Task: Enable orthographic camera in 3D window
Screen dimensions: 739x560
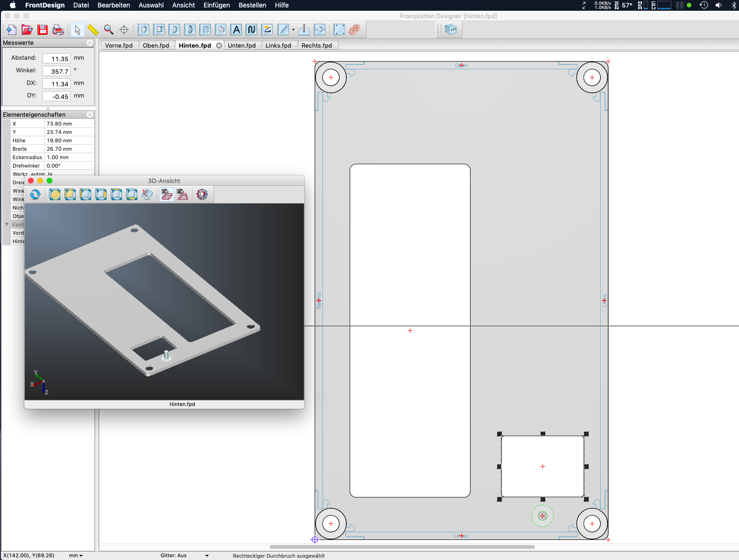Action: [x=167, y=194]
